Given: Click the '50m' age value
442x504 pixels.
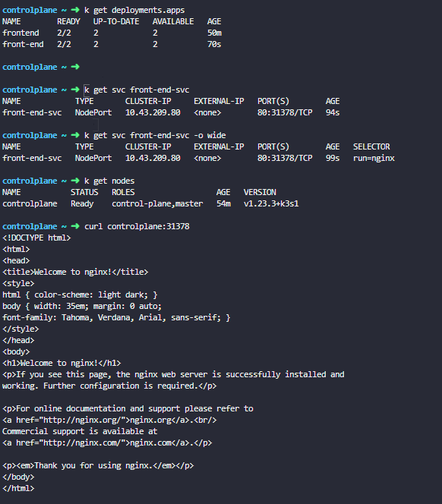Looking at the screenshot, I should [215, 33].
